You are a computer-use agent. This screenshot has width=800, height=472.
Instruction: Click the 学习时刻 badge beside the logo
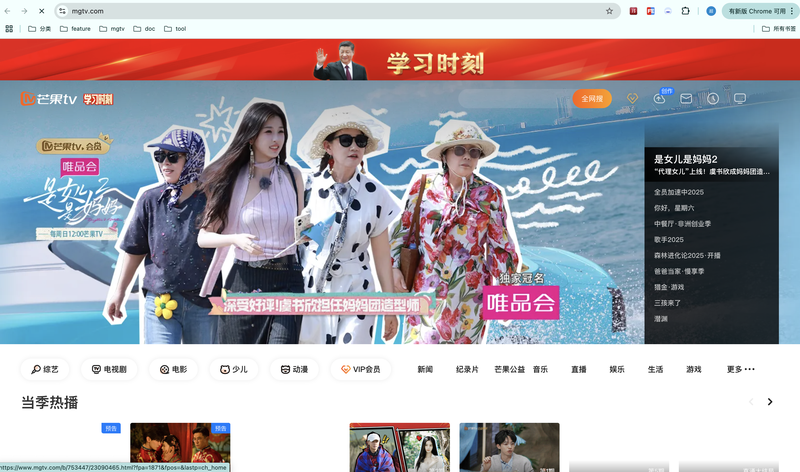pyautogui.click(x=98, y=99)
